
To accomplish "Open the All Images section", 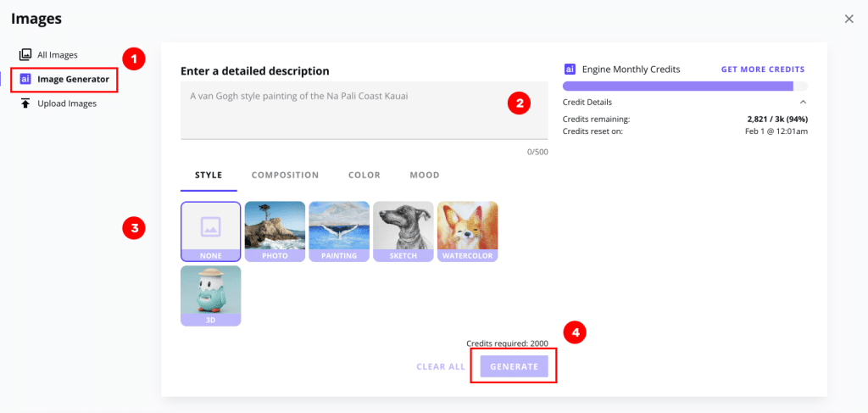I will click(x=48, y=55).
